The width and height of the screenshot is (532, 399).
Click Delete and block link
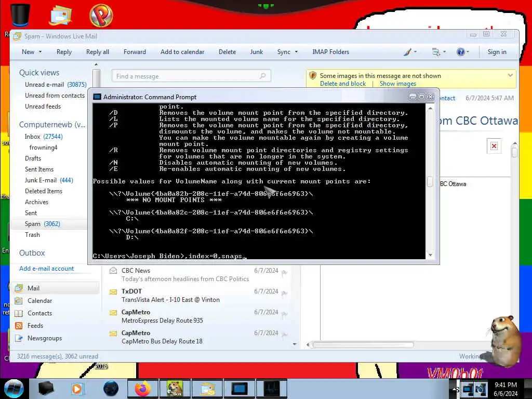pos(343,84)
